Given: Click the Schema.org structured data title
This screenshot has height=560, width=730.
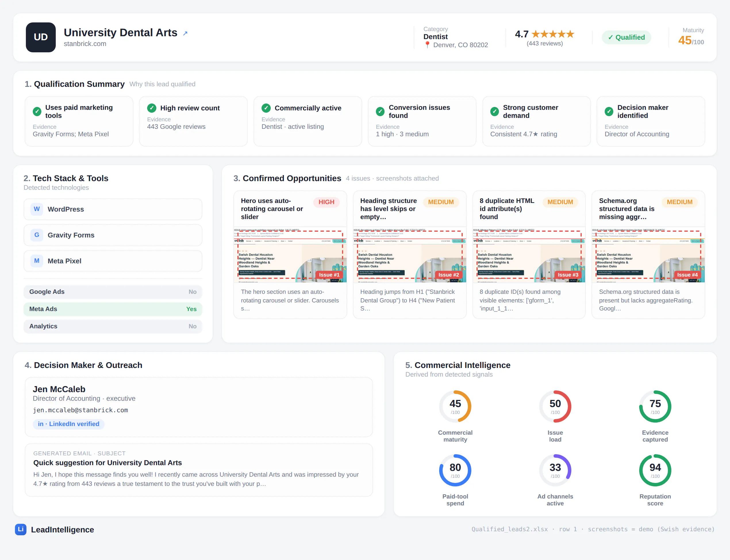Looking at the screenshot, I should tap(627, 209).
